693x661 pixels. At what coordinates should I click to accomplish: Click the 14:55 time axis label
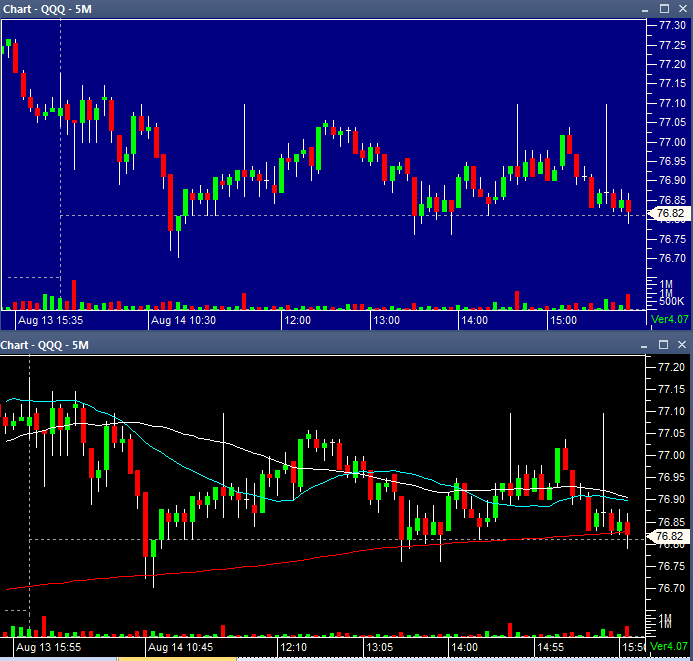tap(551, 648)
